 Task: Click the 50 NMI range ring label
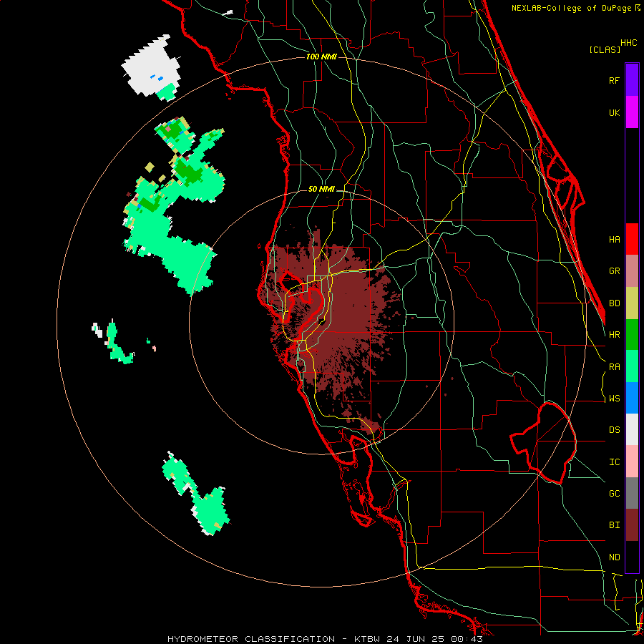321,189
